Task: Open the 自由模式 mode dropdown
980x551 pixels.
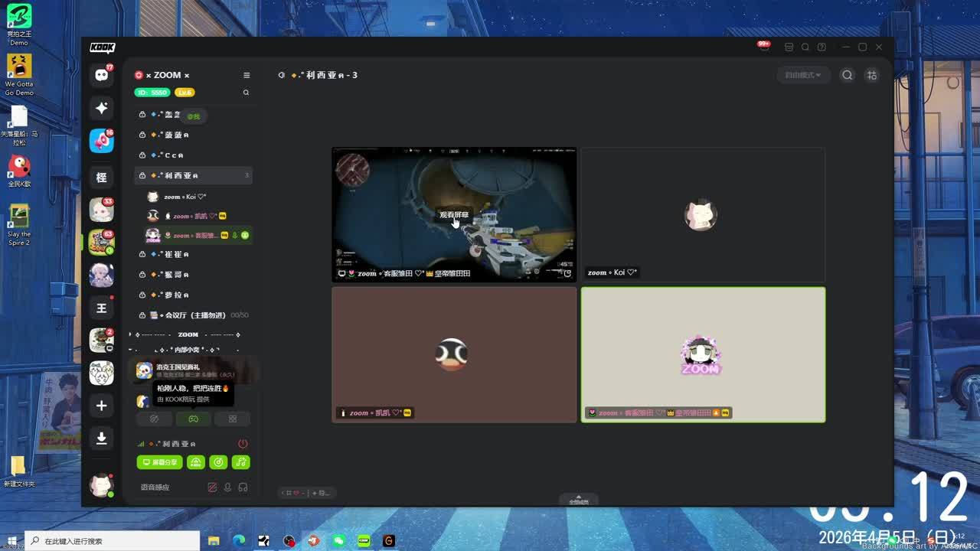Action: pyautogui.click(x=802, y=75)
